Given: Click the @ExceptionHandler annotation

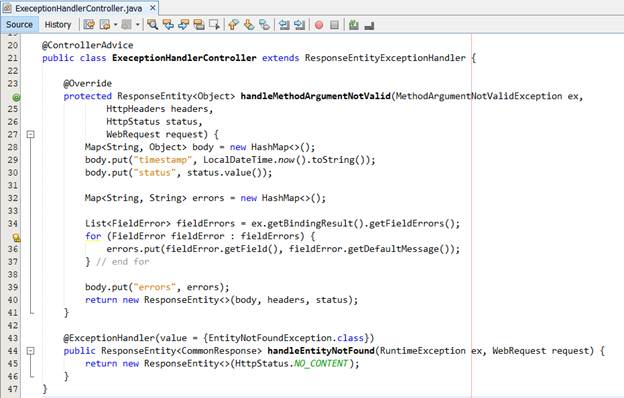Looking at the screenshot, I should click(109, 338).
